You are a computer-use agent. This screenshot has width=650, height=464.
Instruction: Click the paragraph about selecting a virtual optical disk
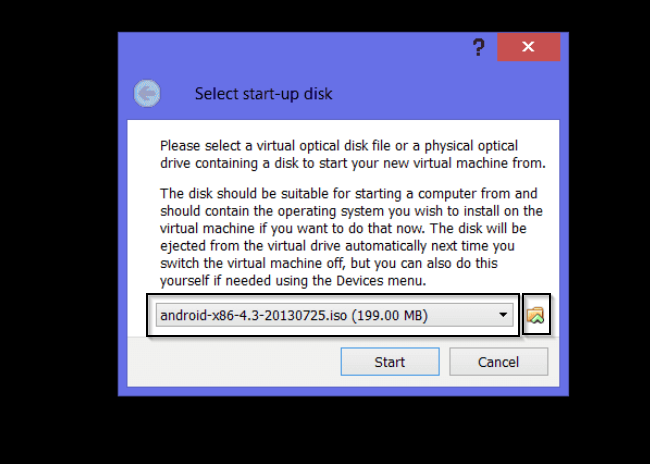353,154
